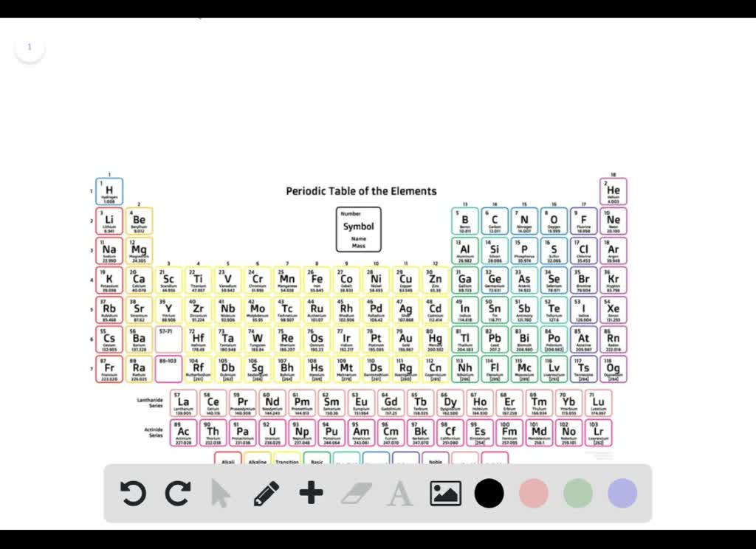Click the Undo arrow icon
The width and height of the screenshot is (756, 549).
click(x=133, y=493)
